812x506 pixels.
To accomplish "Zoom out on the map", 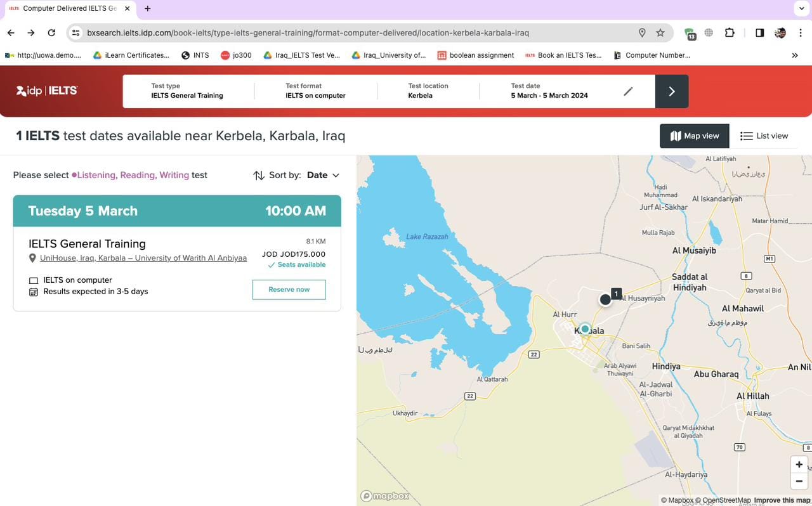I will [x=799, y=481].
